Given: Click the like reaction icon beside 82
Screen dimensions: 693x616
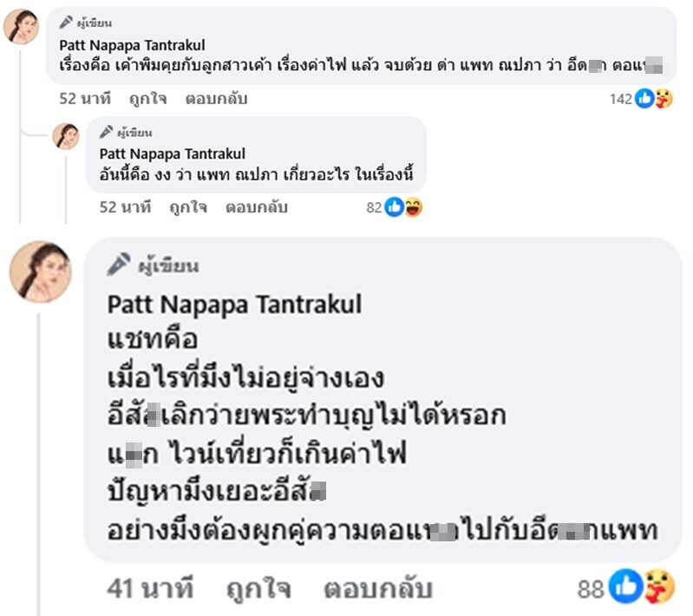Looking at the screenshot, I should coord(394,207).
